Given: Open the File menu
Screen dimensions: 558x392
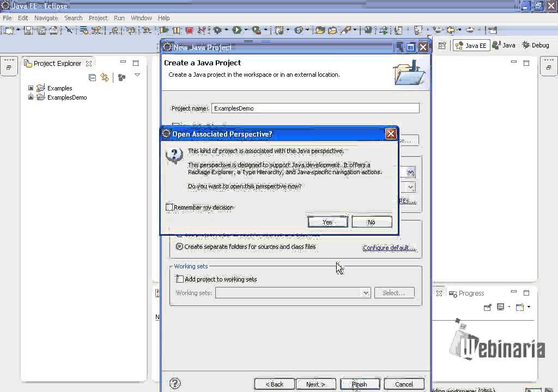Looking at the screenshot, I should (7, 18).
